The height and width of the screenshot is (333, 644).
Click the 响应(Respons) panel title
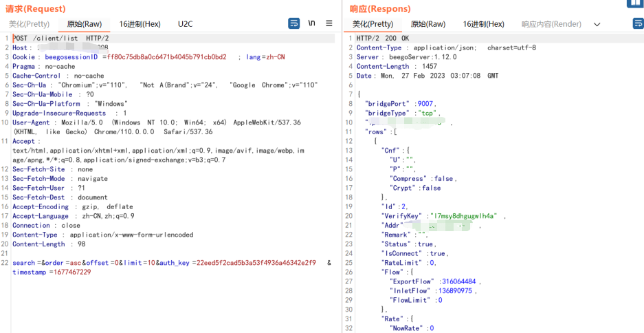tap(380, 9)
